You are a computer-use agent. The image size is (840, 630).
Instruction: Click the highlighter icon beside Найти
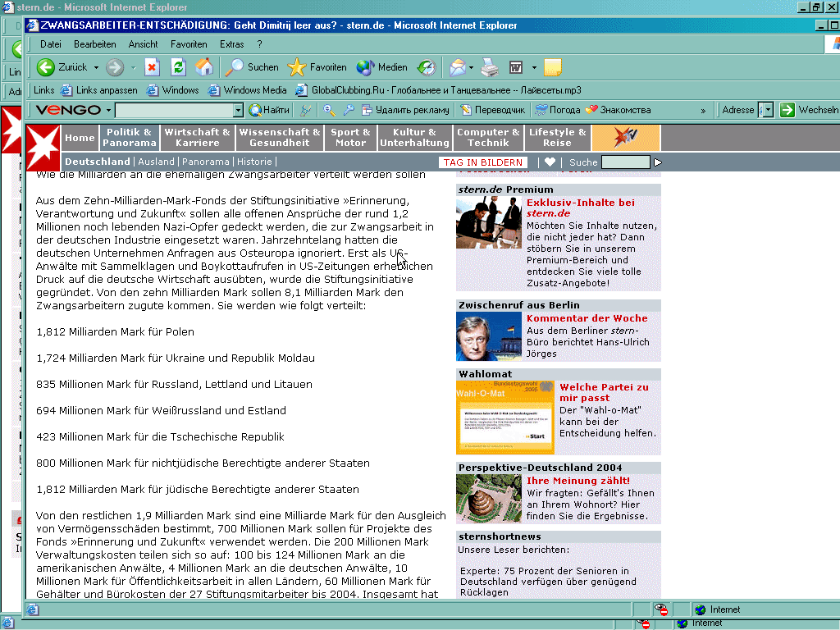point(306,110)
